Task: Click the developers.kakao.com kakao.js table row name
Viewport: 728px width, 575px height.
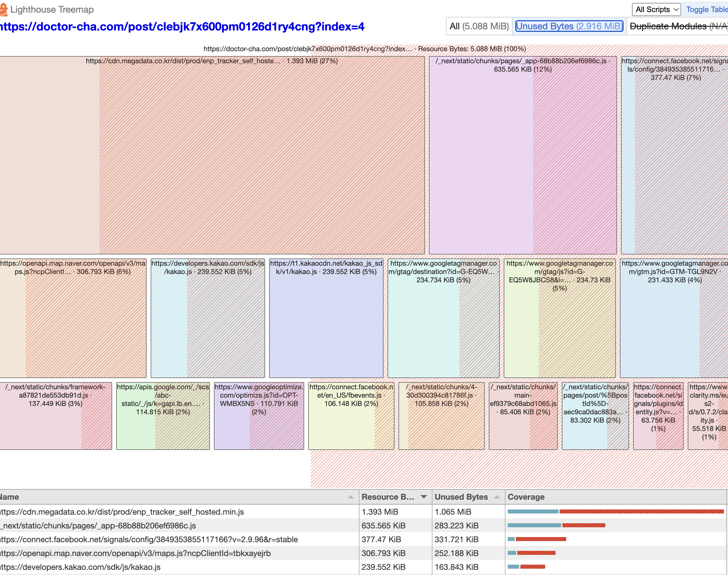Action: pyautogui.click(x=80, y=567)
